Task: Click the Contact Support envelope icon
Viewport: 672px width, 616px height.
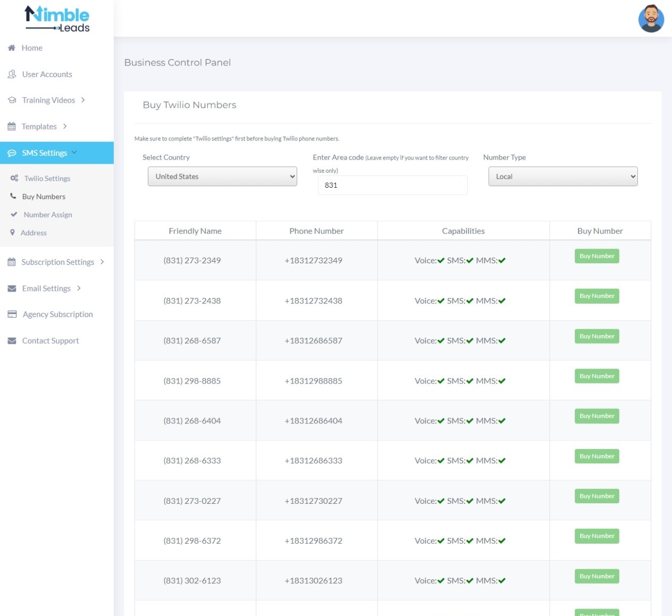Action: pyautogui.click(x=12, y=341)
